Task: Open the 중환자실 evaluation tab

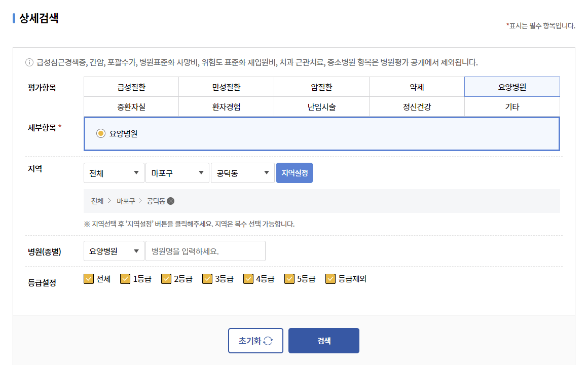Action: [x=131, y=106]
